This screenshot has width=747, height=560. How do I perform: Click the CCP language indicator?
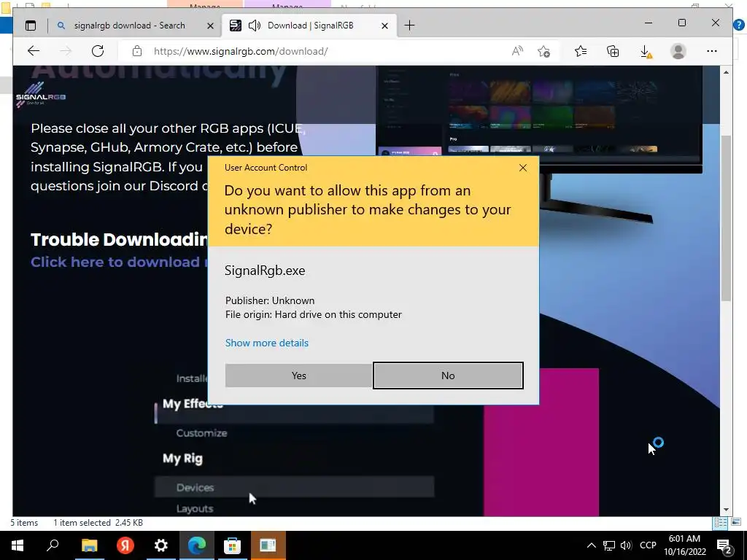pos(648,545)
